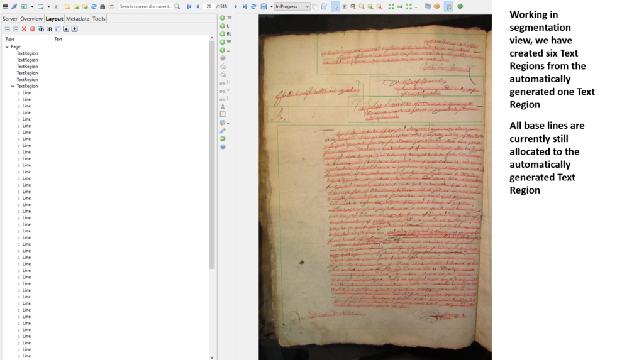Click the red X delete icon in Layout toolbar

tap(24, 29)
